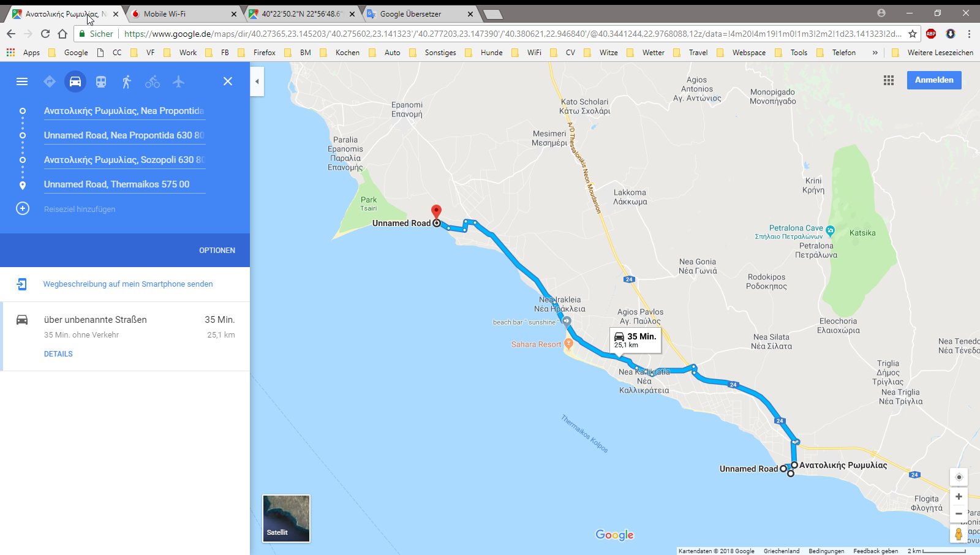Reload the page
The image size is (980, 555).
coord(45,34)
